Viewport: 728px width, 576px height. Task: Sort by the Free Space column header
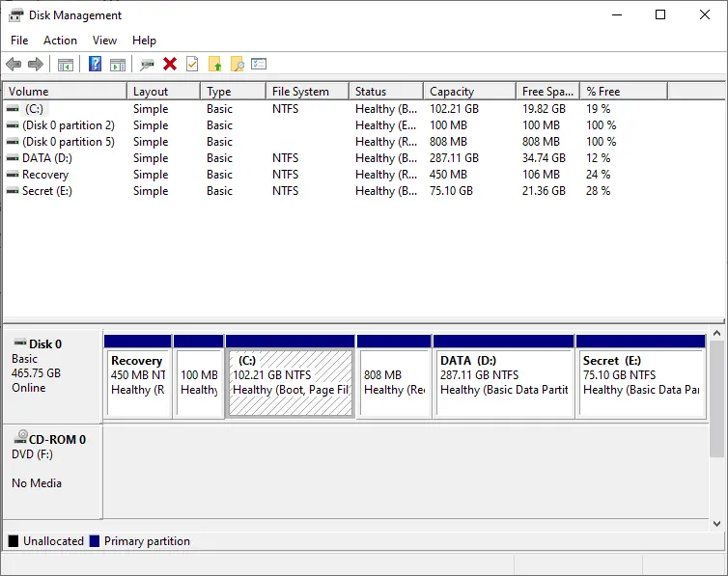pos(547,92)
